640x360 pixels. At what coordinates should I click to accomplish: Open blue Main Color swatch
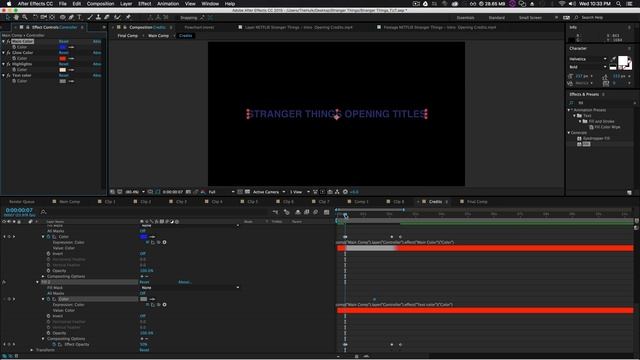62,47
